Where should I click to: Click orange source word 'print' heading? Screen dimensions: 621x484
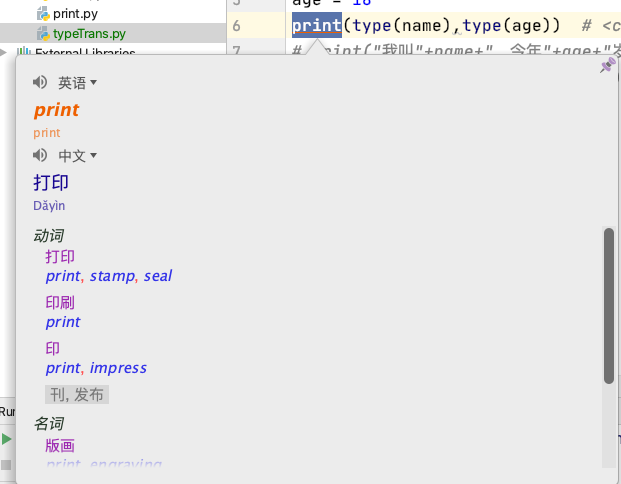click(57, 110)
